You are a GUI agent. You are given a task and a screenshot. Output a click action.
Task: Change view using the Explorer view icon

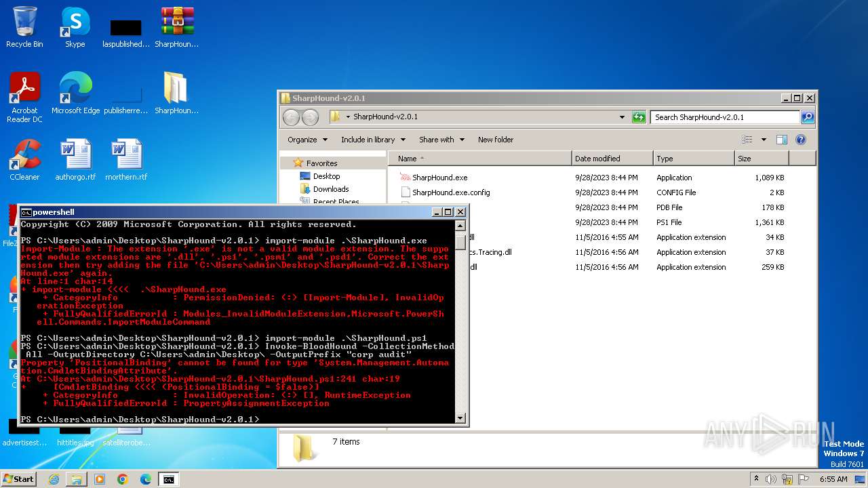[x=747, y=140]
